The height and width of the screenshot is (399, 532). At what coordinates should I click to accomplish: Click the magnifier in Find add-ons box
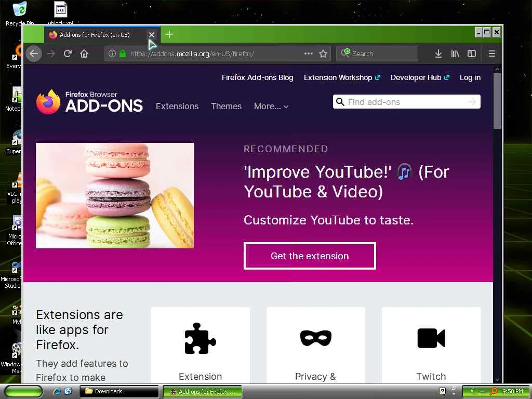click(x=340, y=102)
